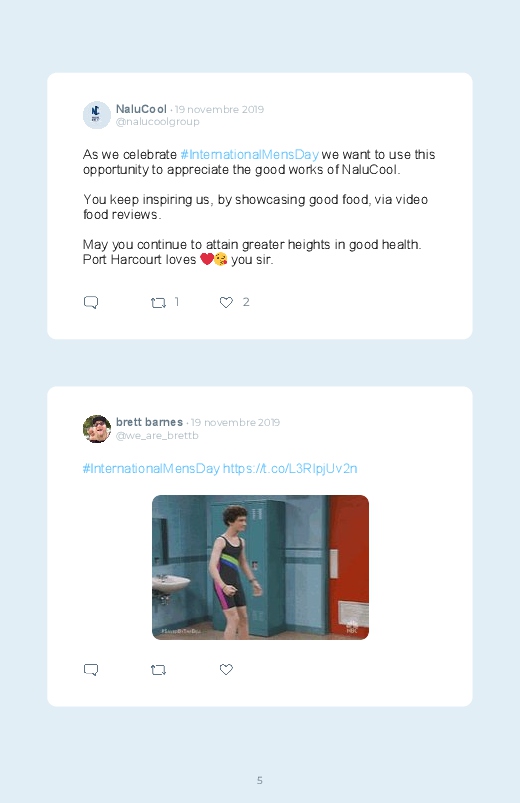Click the reply icon on NaluCool tweet

(x=91, y=303)
